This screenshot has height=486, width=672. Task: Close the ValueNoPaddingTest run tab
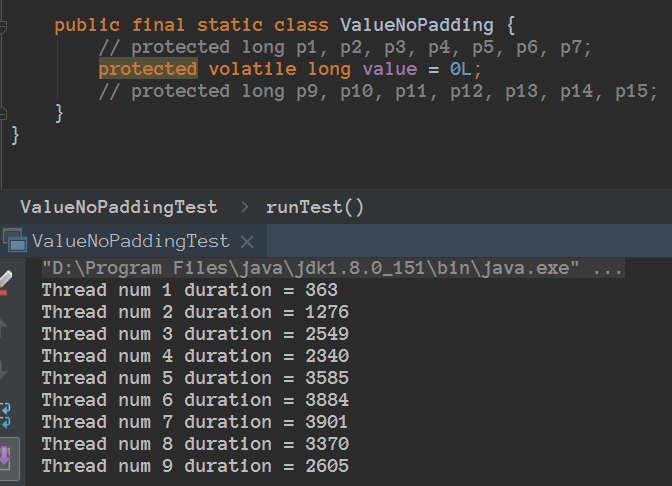pos(248,241)
